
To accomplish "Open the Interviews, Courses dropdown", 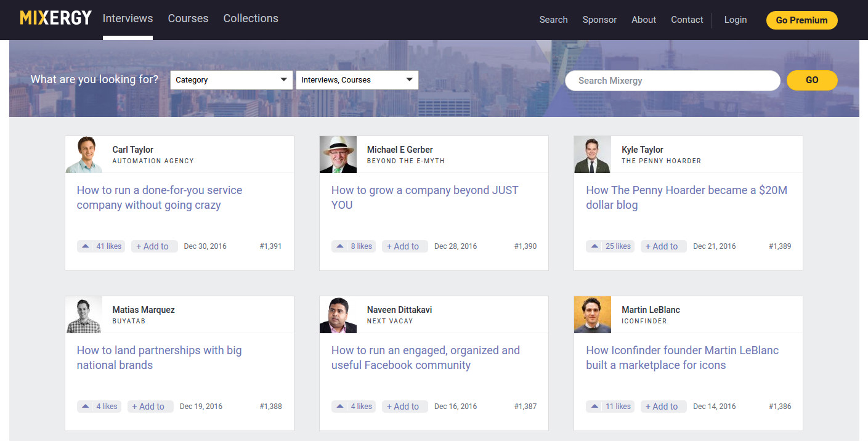I will pyautogui.click(x=357, y=80).
